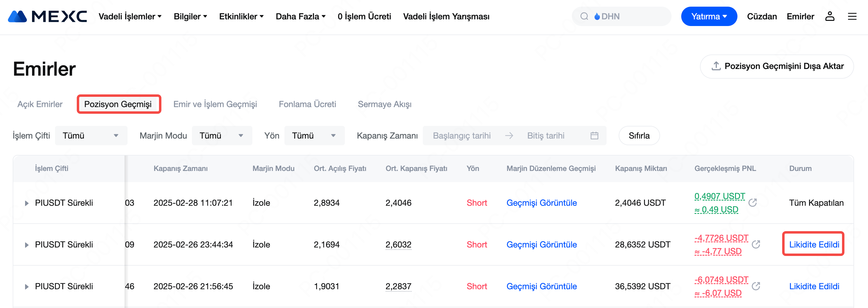This screenshot has width=868, height=308.
Task: Click the search magnifier icon
Action: 584,16
